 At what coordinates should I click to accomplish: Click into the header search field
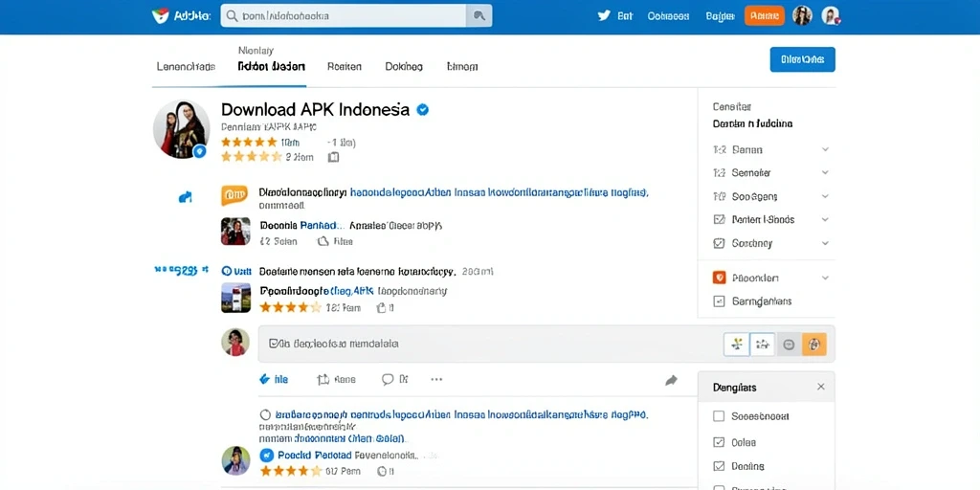344,15
